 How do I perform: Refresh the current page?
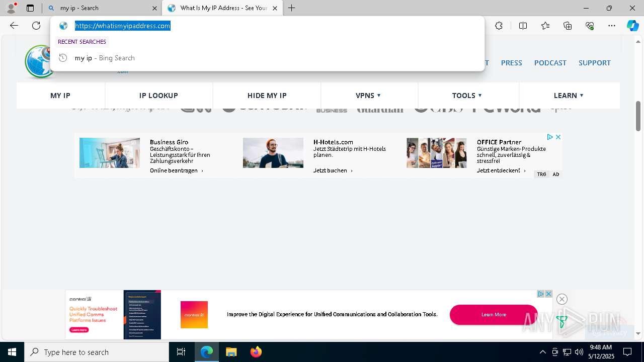click(36, 26)
